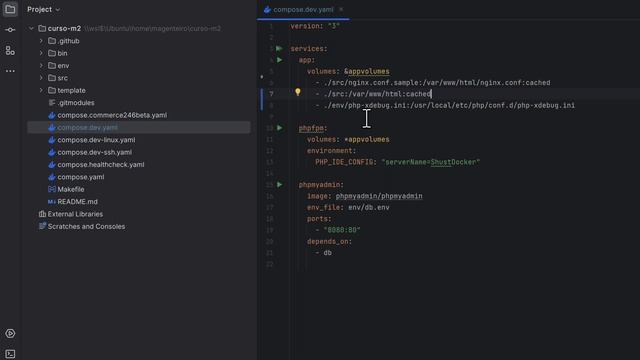Open the Project view dropdown
The height and width of the screenshot is (360, 640).
44,9
